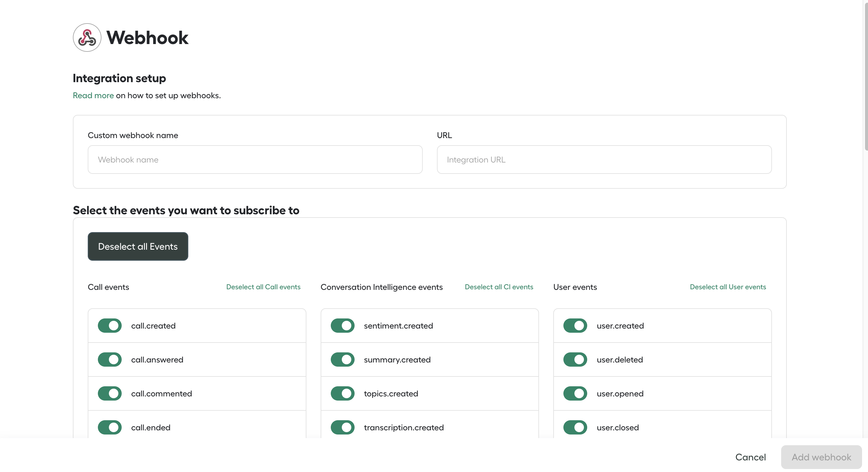Viewport: 868px width, 472px height.
Task: Turn off the call.answered toggle
Action: [x=109, y=360]
